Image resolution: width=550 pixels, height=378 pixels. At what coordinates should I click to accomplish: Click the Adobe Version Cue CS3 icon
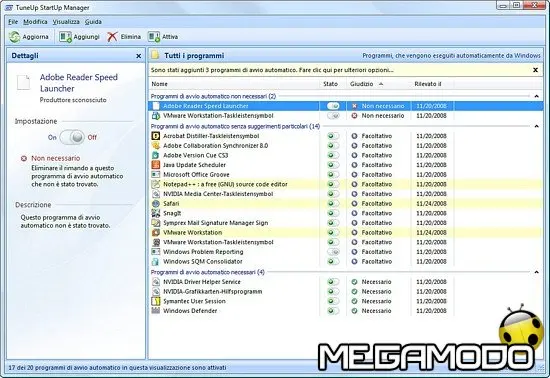tap(156, 155)
